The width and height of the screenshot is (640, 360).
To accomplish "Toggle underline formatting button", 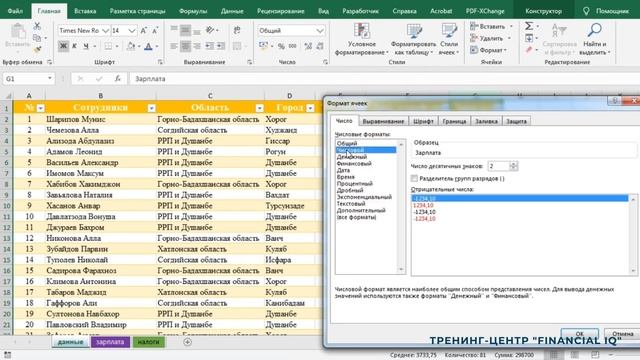I will point(86,46).
